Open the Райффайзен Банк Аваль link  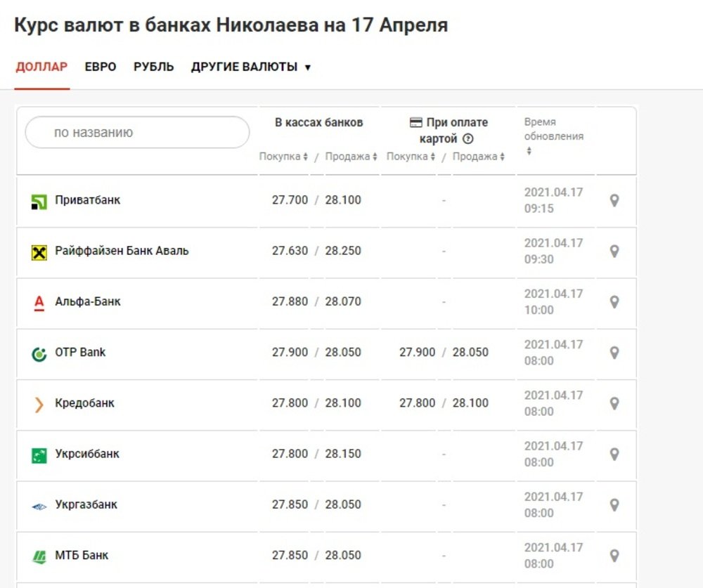(122, 251)
